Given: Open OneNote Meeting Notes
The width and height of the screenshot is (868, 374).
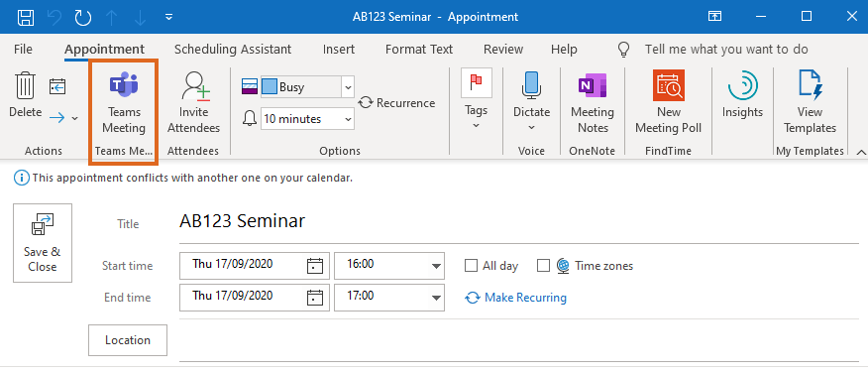Looking at the screenshot, I should click(593, 103).
